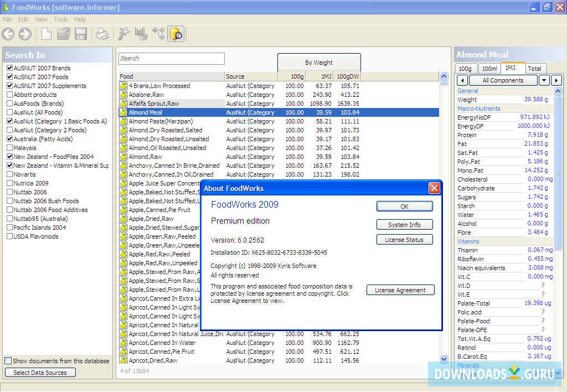
Task: Go to previous component group arrow
Action: pos(462,80)
